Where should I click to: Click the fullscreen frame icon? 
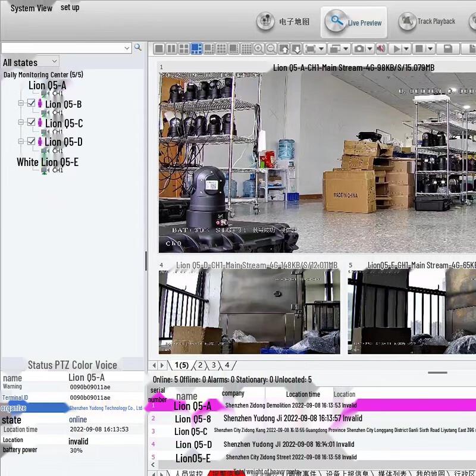tap(310, 49)
